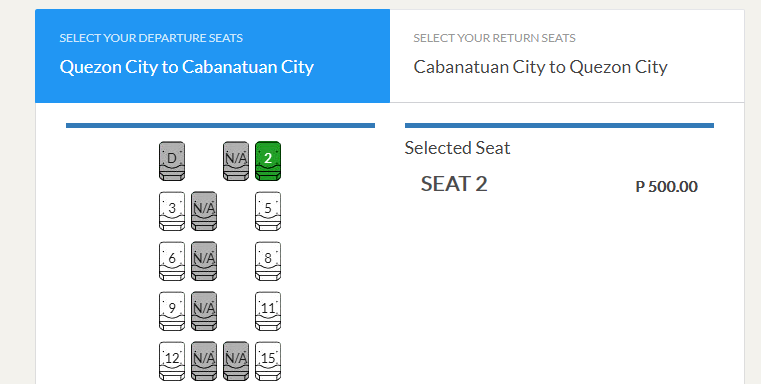Pick seat 6 on the seat map
Viewport: 761px width, 384px height.
point(172,261)
